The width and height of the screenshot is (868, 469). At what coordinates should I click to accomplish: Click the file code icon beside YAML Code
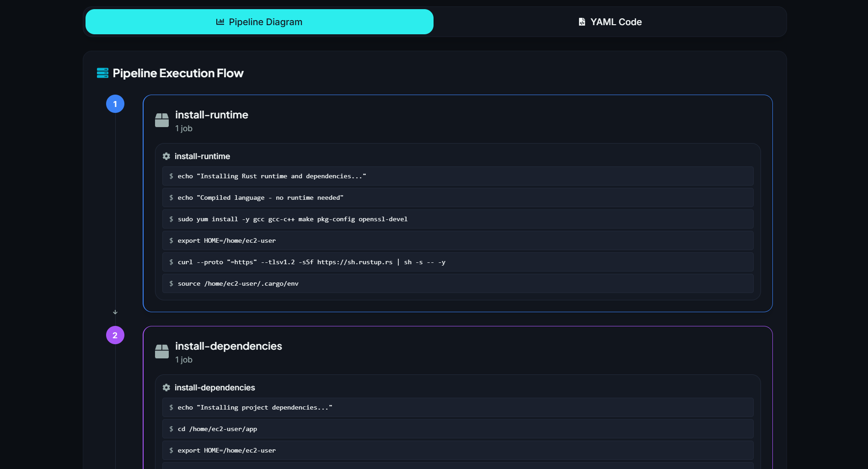click(x=582, y=22)
